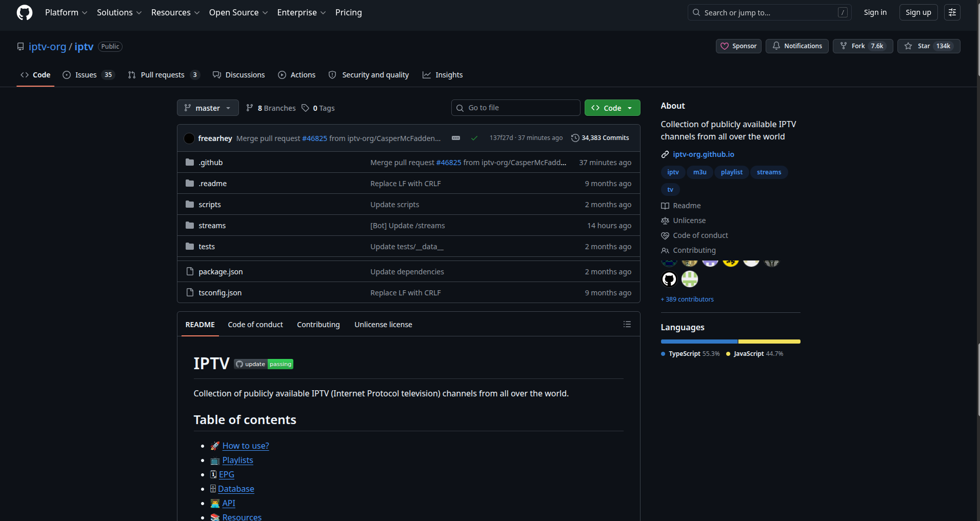This screenshot has height=521, width=980.
Task: Fork the iptv repository
Action: click(x=863, y=46)
